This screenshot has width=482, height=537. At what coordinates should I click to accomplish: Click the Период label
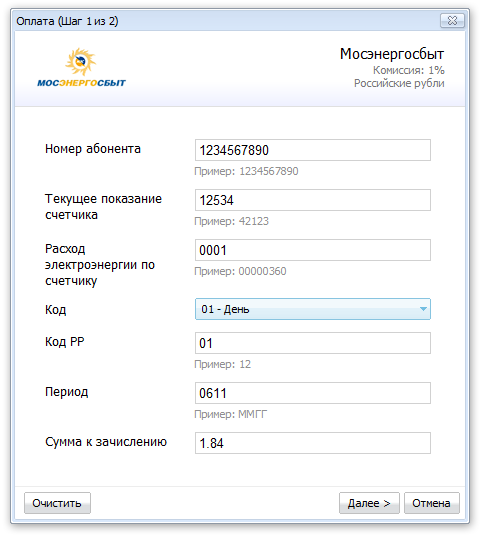66,392
